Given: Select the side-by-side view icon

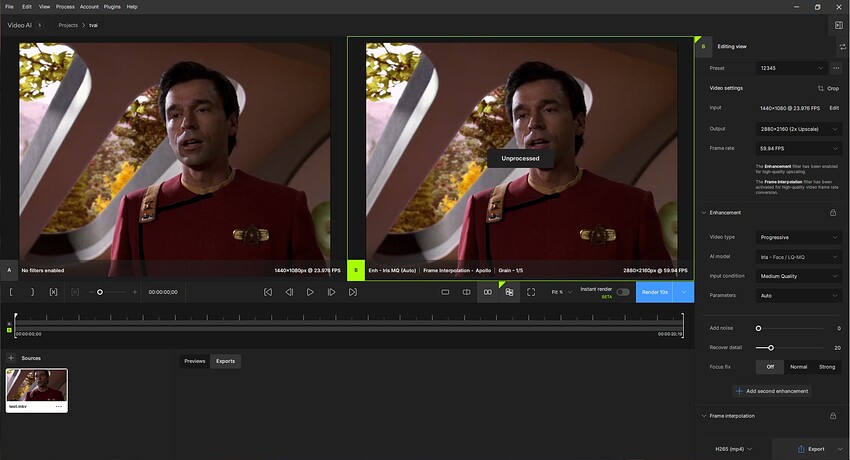Looking at the screenshot, I should [x=488, y=292].
